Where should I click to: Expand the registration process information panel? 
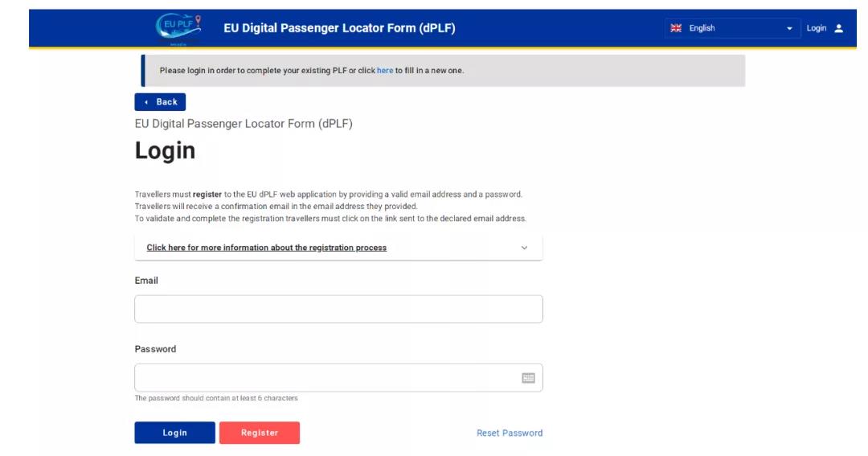click(x=338, y=248)
